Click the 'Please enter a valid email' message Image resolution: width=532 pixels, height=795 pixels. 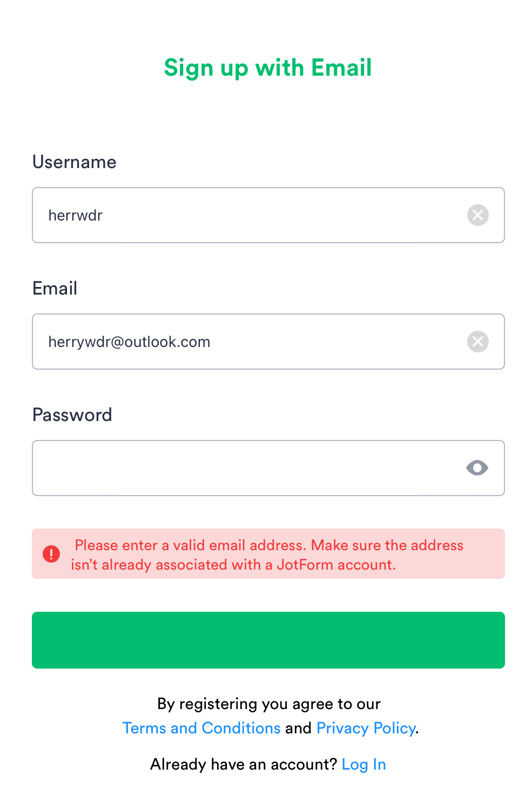269,545
